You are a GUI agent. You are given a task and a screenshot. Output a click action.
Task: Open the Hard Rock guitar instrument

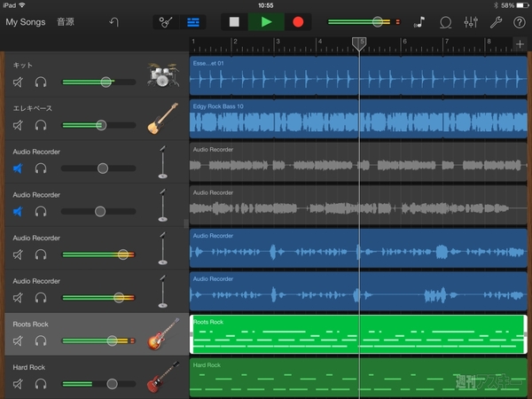pyautogui.click(x=161, y=379)
